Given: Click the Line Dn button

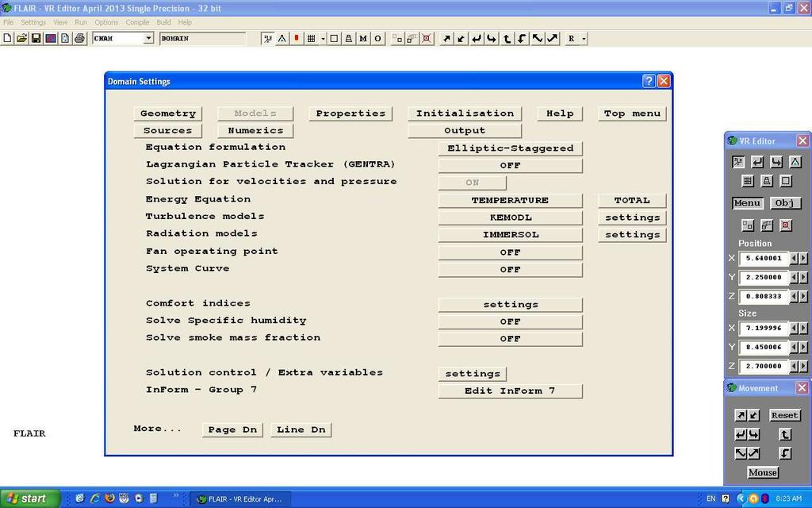Looking at the screenshot, I should pyautogui.click(x=301, y=429).
